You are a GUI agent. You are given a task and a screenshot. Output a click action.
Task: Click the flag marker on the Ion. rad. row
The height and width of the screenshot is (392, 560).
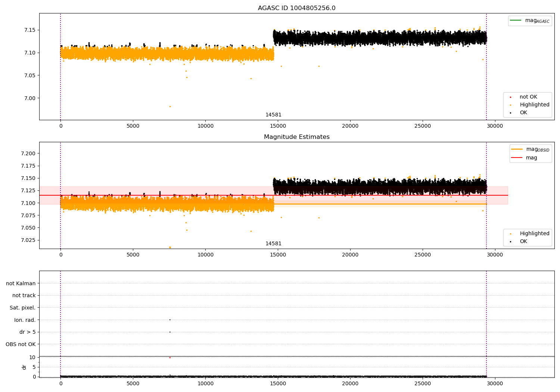pos(170,320)
